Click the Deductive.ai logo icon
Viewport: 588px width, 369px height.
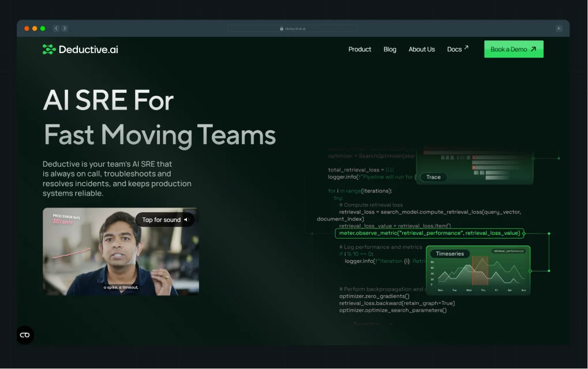(49, 50)
